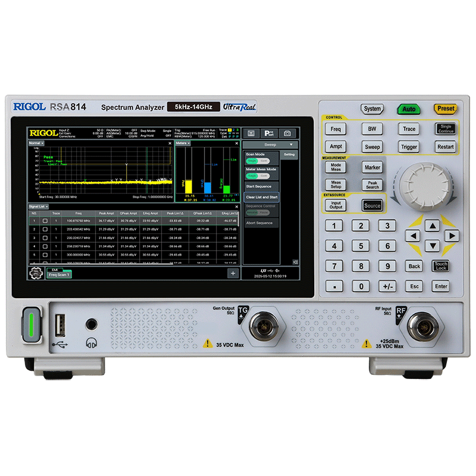Push the down arrow key

pos(433,246)
